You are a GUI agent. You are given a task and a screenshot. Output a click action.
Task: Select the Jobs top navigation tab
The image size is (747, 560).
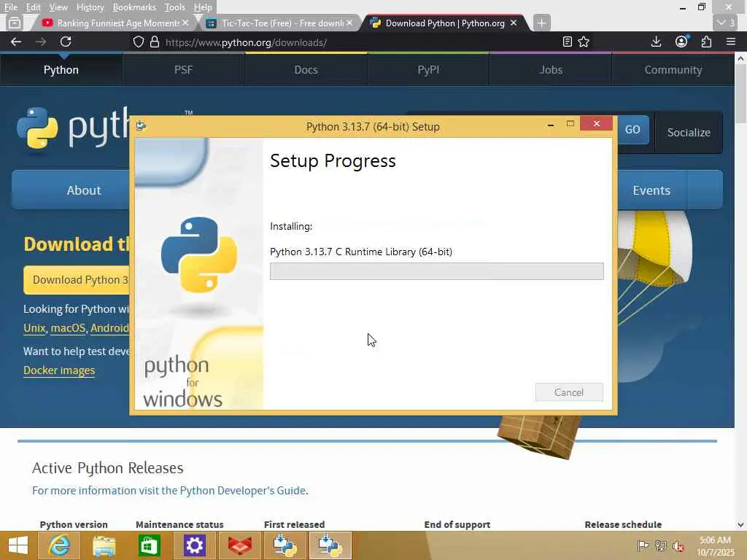pyautogui.click(x=551, y=69)
